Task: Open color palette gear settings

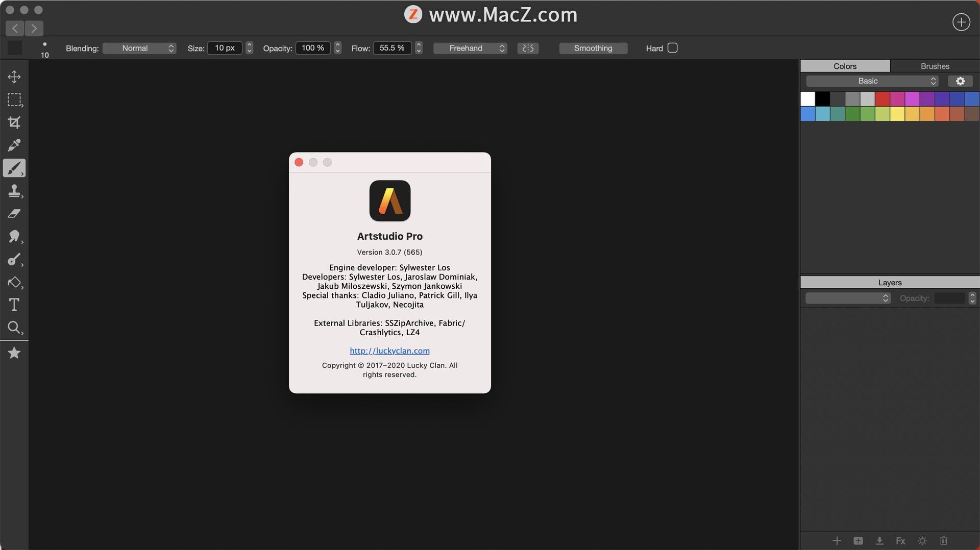Action: pyautogui.click(x=960, y=81)
